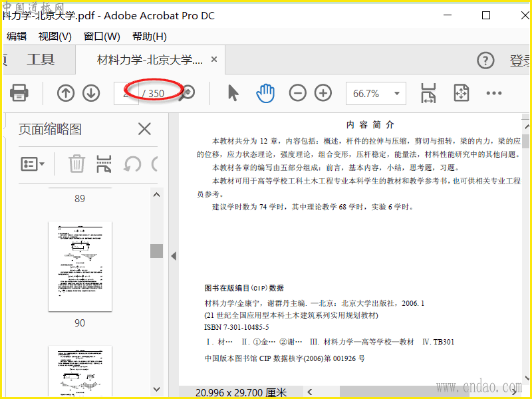
Task: Open the 帮助(H) menu
Action: [x=149, y=37]
